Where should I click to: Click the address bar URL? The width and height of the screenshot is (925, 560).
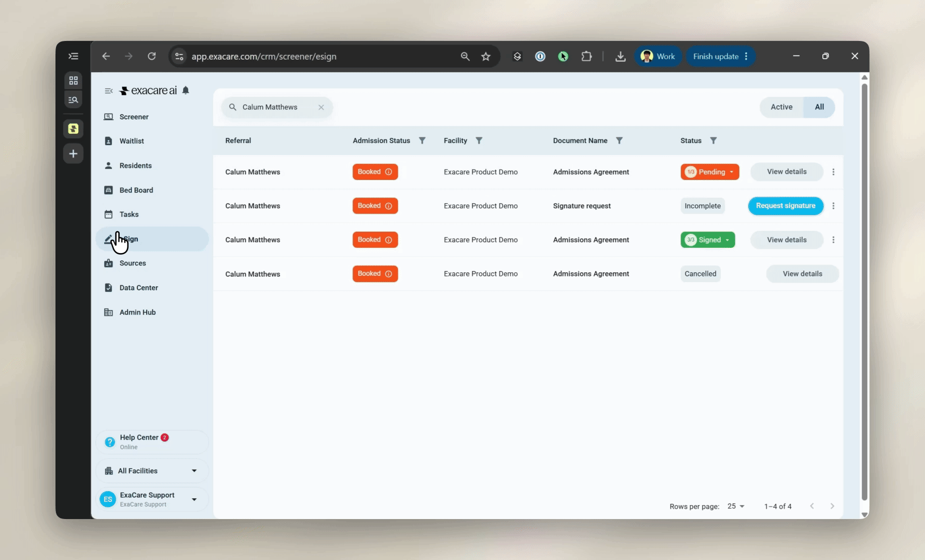click(264, 57)
